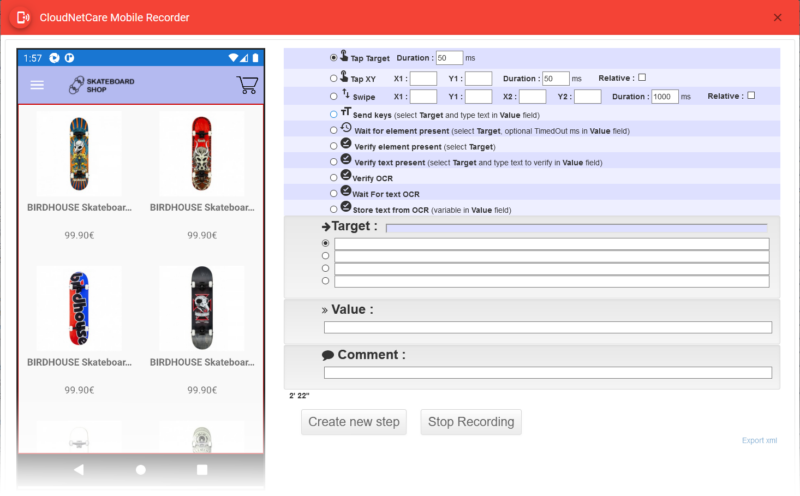Click the Skateboard Shop logo
The height and width of the screenshot is (496, 800).
point(102,85)
